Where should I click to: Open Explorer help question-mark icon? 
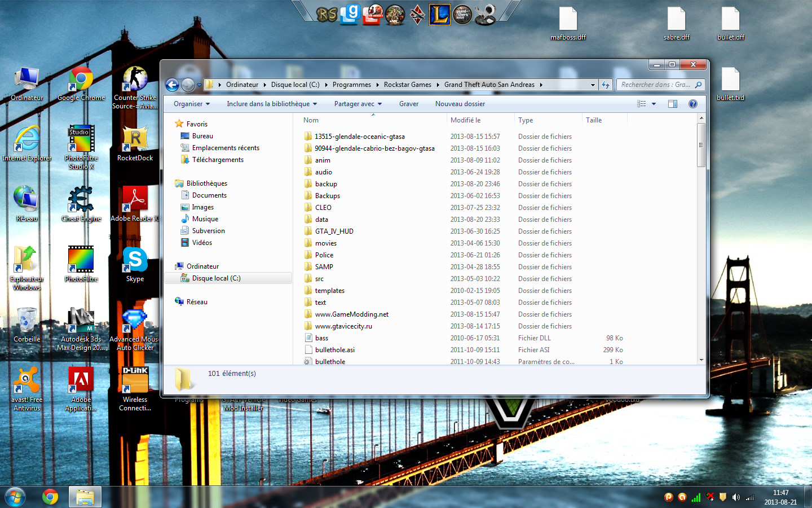(693, 104)
